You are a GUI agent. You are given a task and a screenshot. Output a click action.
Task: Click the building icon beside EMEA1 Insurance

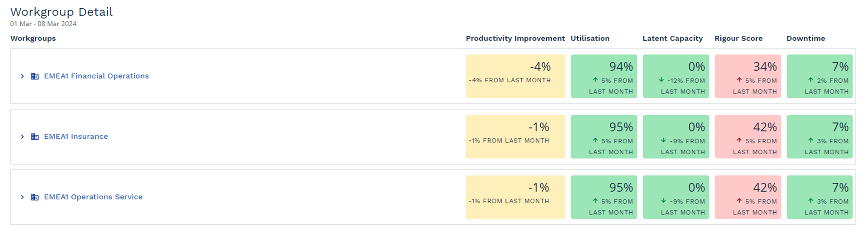35,137
